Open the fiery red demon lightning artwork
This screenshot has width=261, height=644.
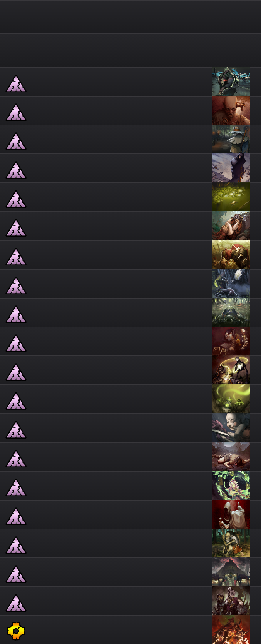(x=231, y=630)
